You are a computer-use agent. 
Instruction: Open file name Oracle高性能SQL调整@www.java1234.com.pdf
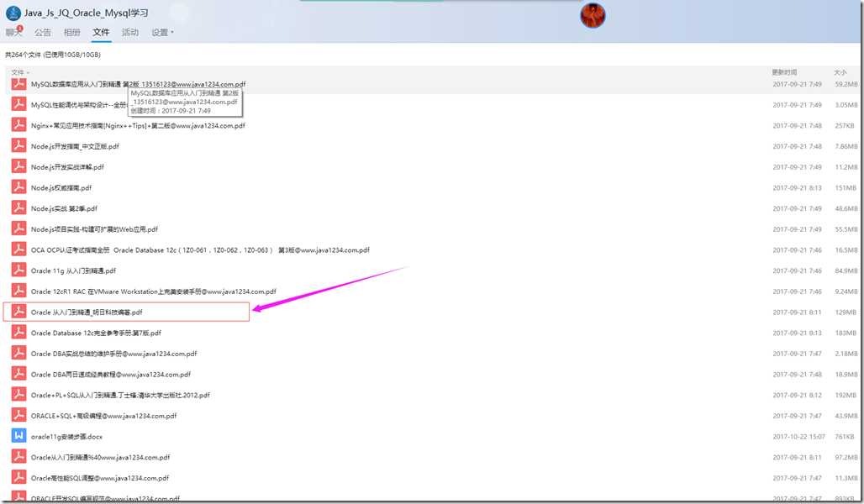coord(100,478)
